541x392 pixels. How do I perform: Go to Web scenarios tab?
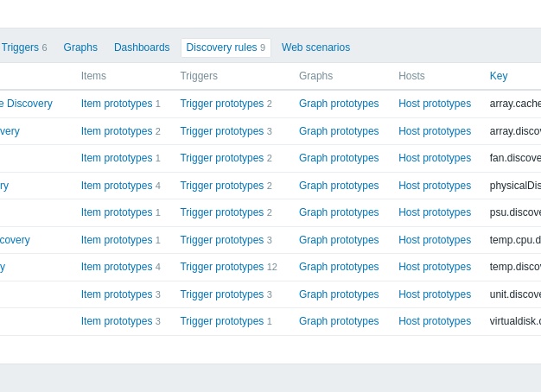click(x=315, y=47)
